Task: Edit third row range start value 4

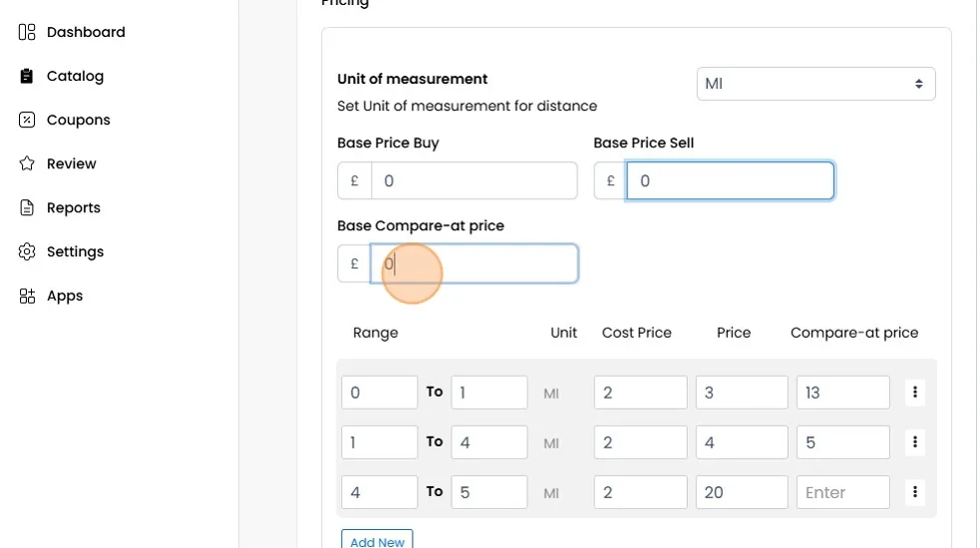Action: coord(380,492)
